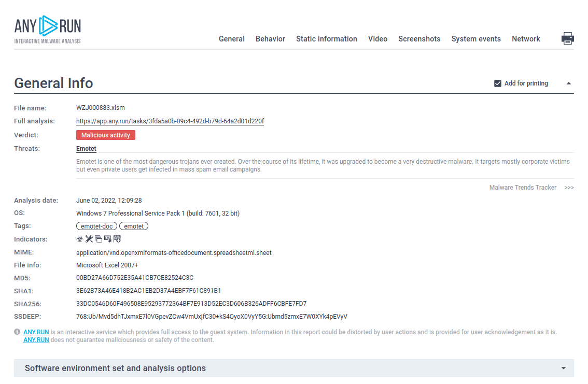The width and height of the screenshot is (588, 384).
Task: Click the tools indicator icon
Action: tap(89, 238)
